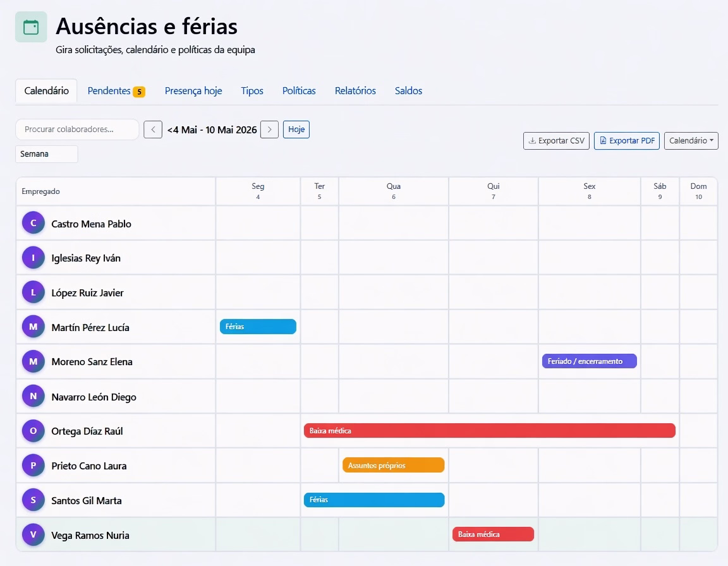This screenshot has width=728, height=566.
Task: Select the name Castro Mena Pablo
Action: coord(92,224)
